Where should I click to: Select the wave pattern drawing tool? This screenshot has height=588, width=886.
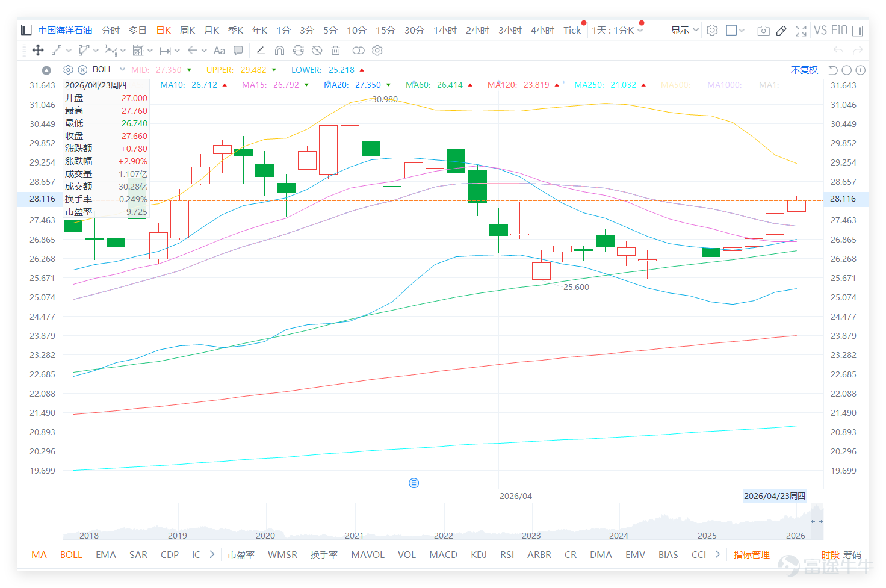tap(111, 51)
